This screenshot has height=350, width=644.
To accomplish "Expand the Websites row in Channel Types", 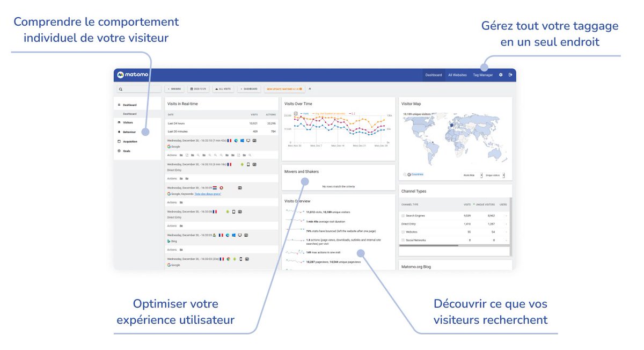I will [x=403, y=232].
